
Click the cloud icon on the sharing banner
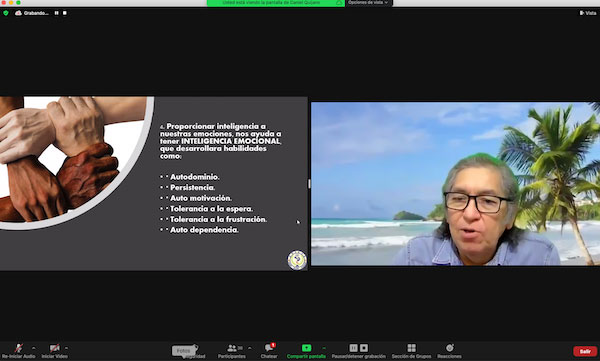[339, 3]
